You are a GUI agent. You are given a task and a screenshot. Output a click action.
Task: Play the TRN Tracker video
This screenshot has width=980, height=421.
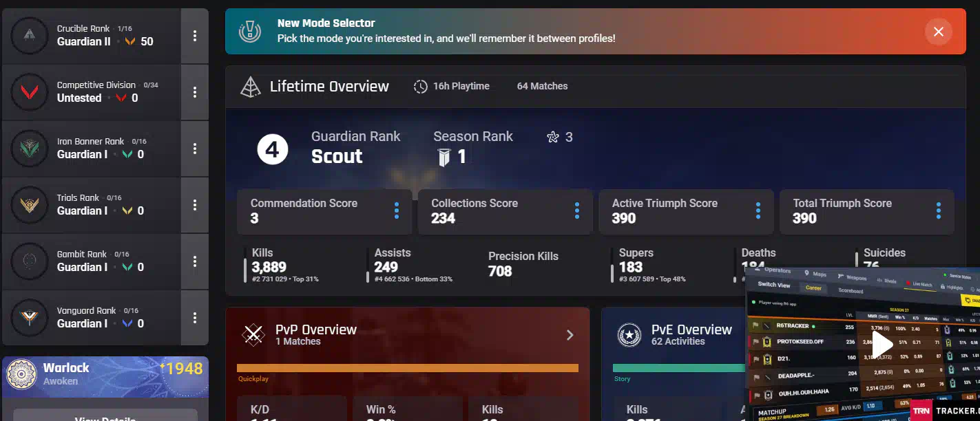point(882,345)
